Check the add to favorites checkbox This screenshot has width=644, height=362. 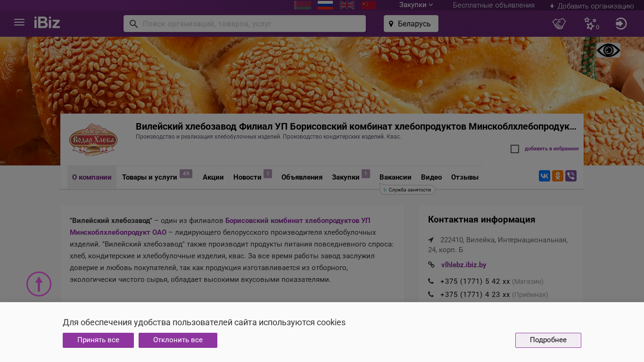515,149
